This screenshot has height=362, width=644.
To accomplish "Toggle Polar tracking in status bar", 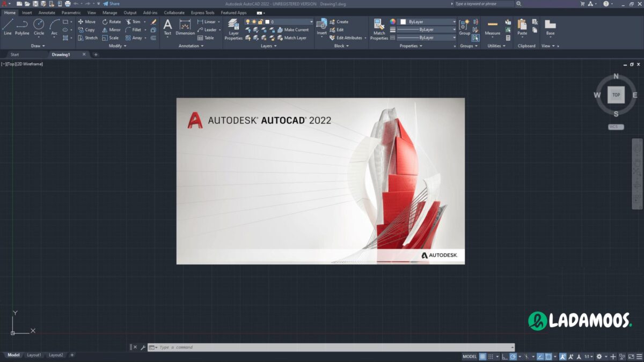I will point(514,357).
